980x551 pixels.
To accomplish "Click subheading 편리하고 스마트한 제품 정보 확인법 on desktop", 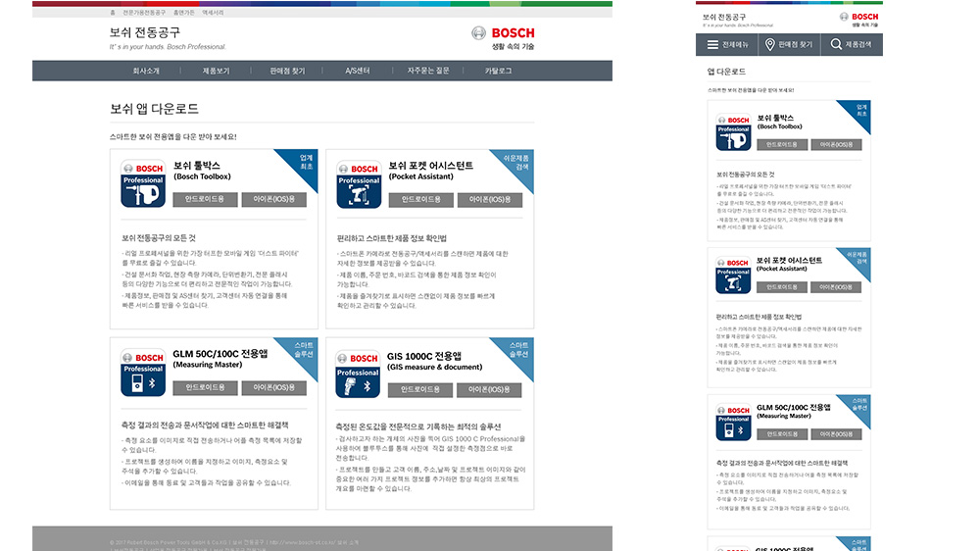I will (392, 238).
